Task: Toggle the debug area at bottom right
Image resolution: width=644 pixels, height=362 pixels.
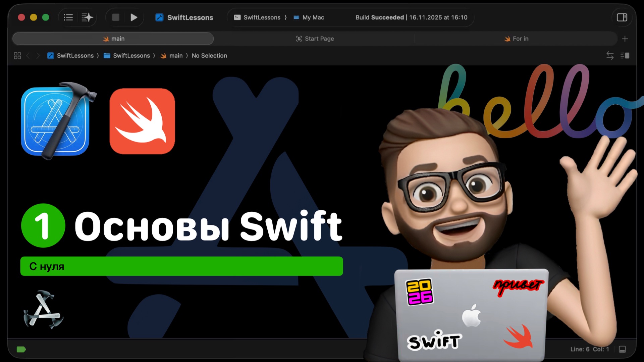Action: (x=622, y=349)
